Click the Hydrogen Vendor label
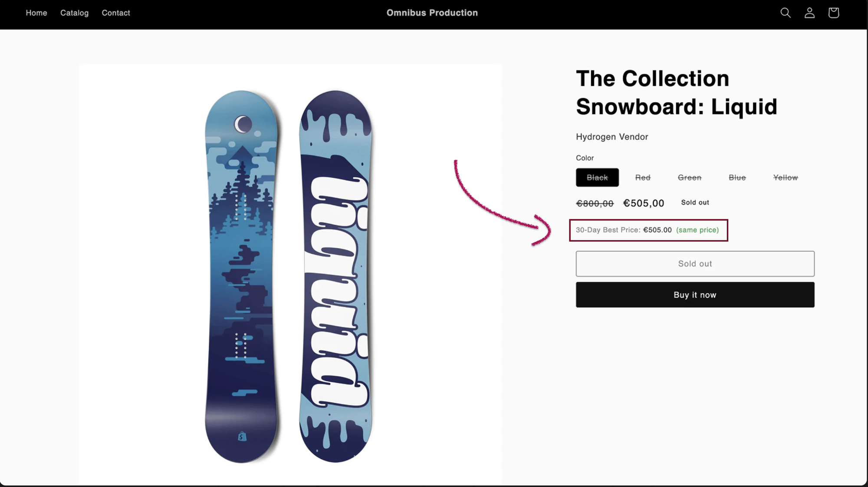This screenshot has height=487, width=868. pyautogui.click(x=612, y=137)
